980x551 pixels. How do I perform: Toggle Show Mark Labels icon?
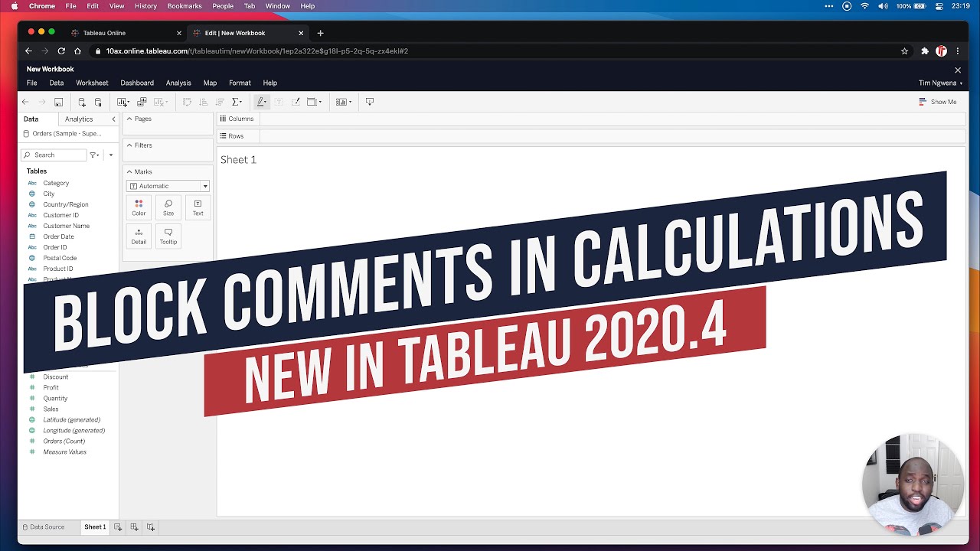tap(279, 102)
